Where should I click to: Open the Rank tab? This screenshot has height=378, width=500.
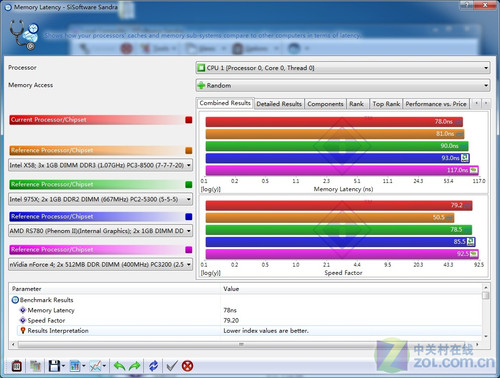(357, 104)
